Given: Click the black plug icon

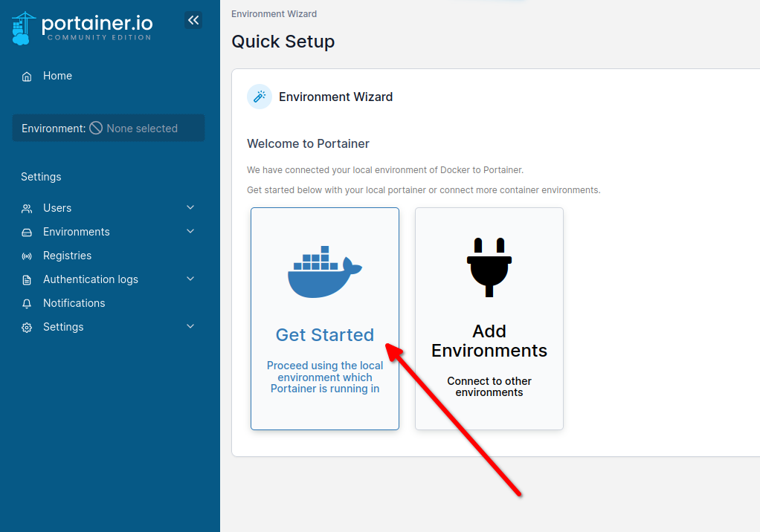Looking at the screenshot, I should pyautogui.click(x=489, y=267).
